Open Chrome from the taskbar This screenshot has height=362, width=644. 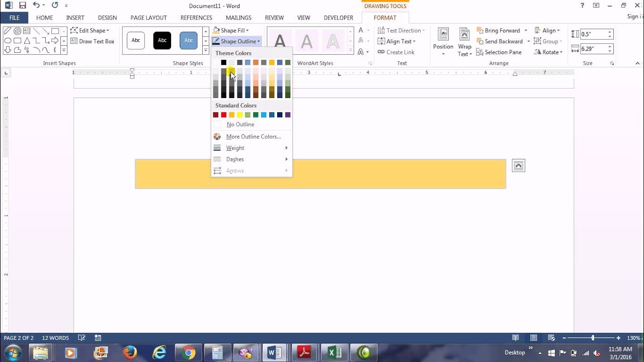189,352
